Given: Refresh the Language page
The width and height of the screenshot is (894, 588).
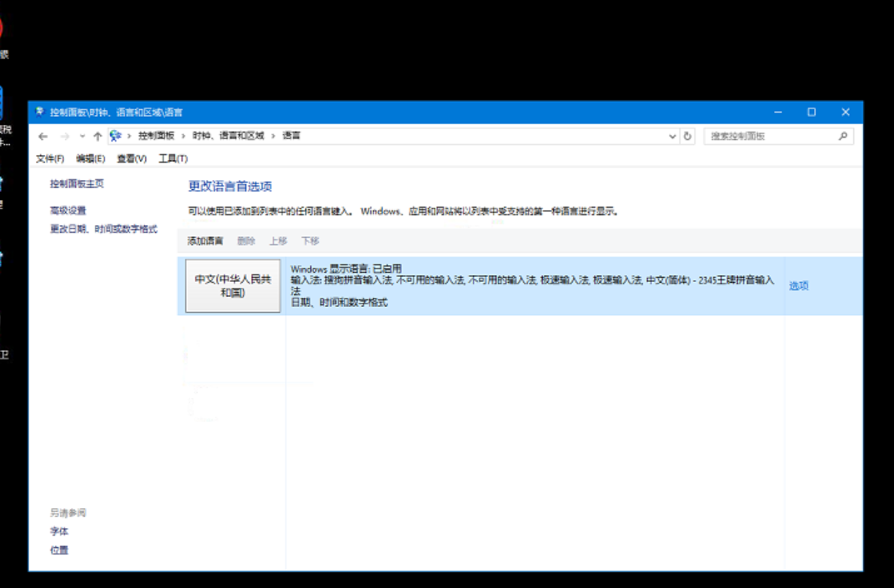Looking at the screenshot, I should click(x=688, y=136).
